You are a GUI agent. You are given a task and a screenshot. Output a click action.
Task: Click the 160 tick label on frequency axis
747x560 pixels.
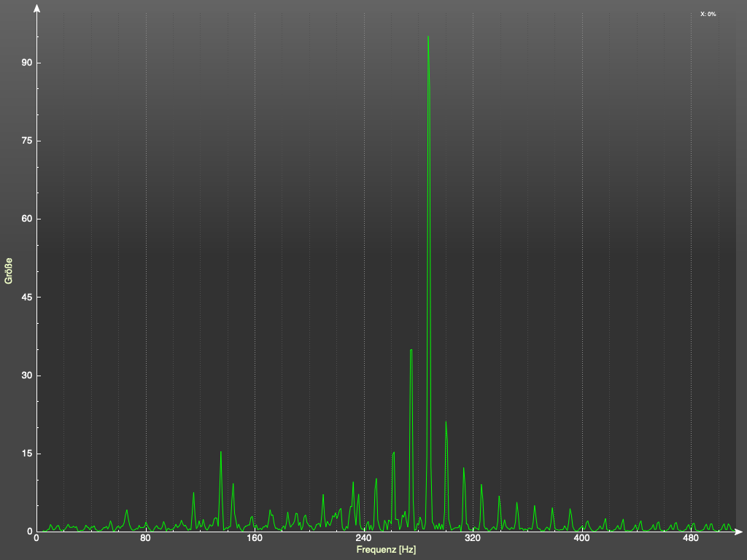point(255,539)
